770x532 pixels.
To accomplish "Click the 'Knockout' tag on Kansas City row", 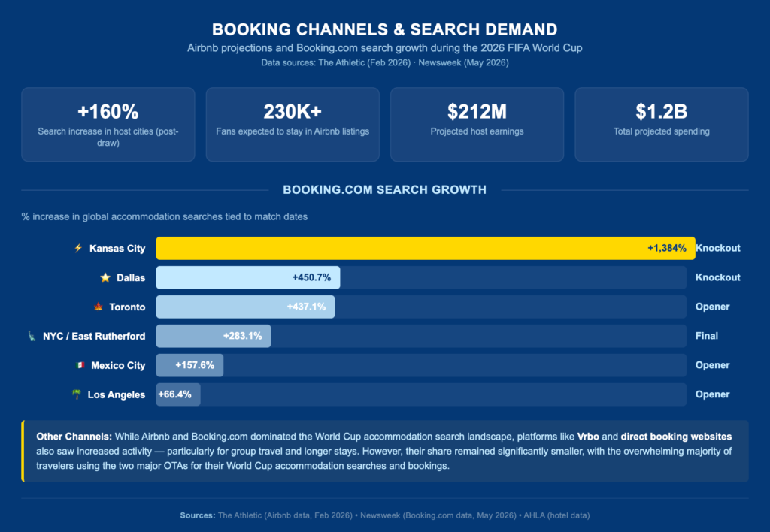I will [x=718, y=248].
